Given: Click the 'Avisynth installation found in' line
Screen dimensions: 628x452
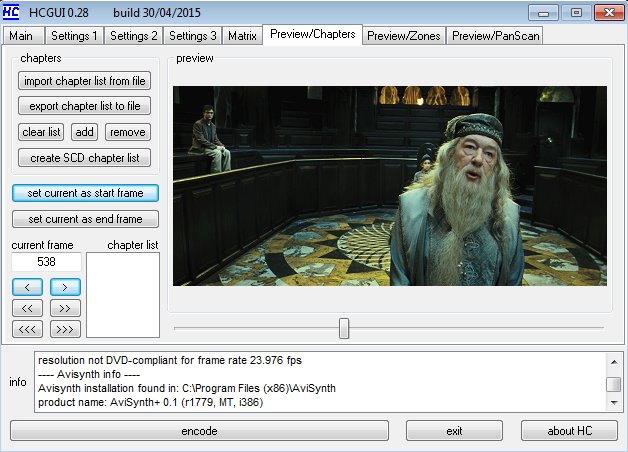Looking at the screenshot, I should [x=187, y=388].
